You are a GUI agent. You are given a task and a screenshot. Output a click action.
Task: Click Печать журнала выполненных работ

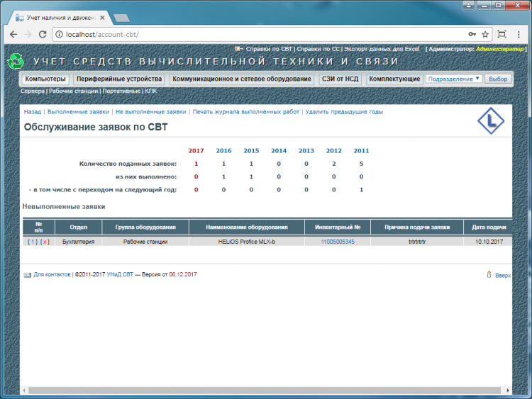coord(246,112)
